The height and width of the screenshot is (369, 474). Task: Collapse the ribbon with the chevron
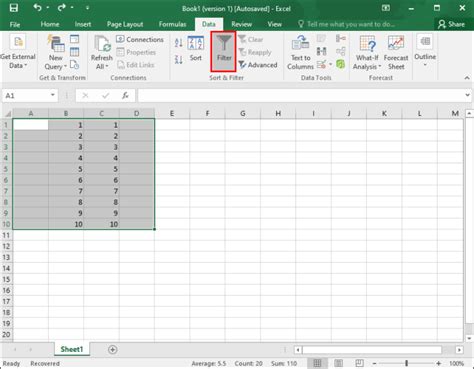pos(467,78)
